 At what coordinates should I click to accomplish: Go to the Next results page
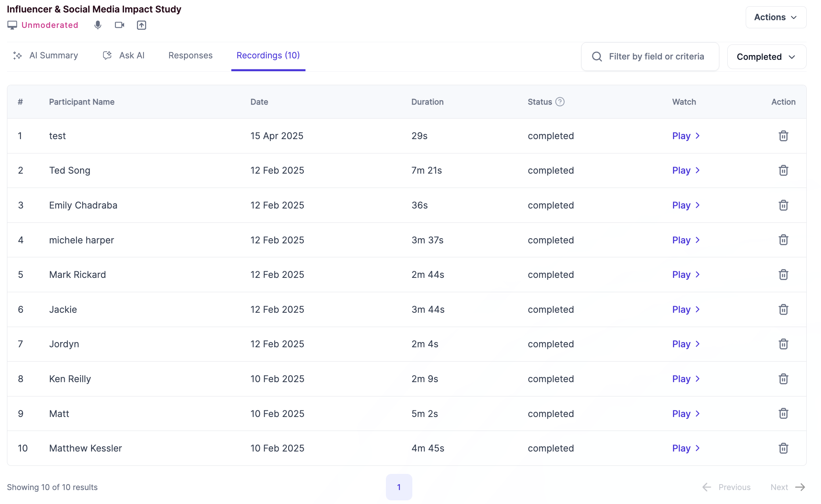tap(787, 487)
